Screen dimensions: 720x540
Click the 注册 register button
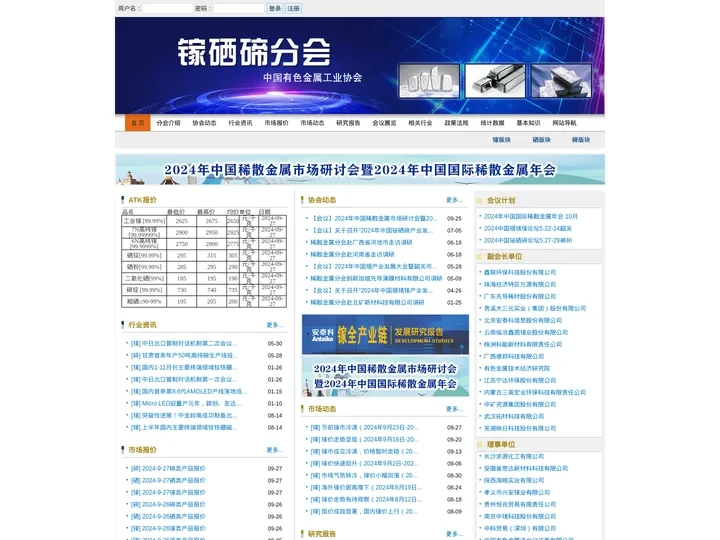pyautogui.click(x=293, y=8)
